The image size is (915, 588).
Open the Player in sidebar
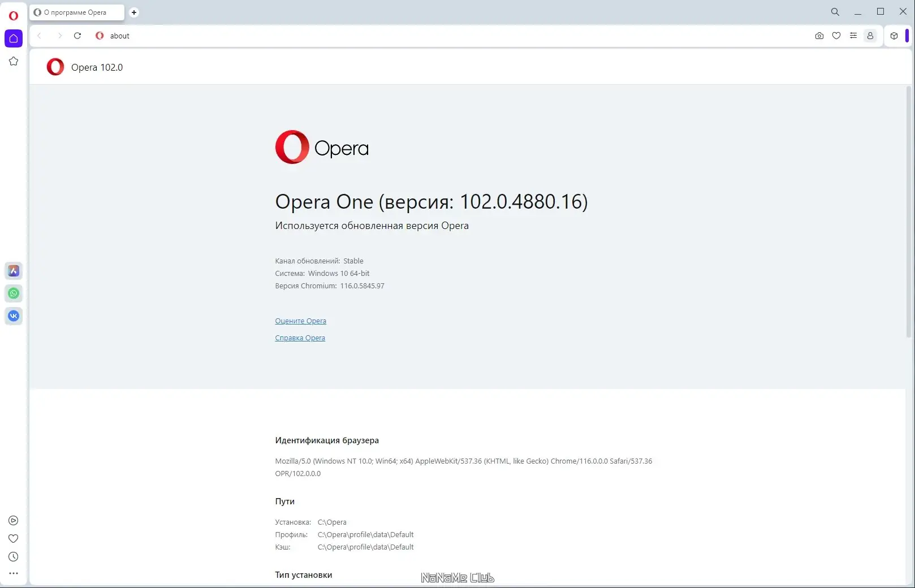point(14,521)
